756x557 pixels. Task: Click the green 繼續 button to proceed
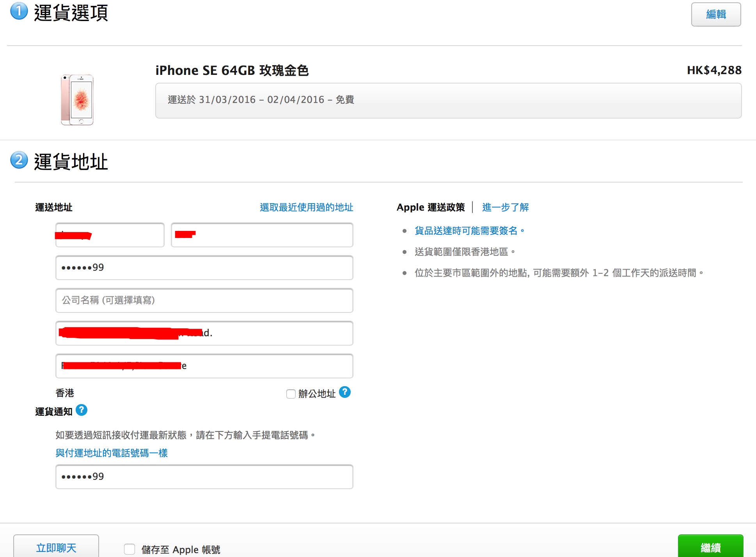click(x=710, y=548)
